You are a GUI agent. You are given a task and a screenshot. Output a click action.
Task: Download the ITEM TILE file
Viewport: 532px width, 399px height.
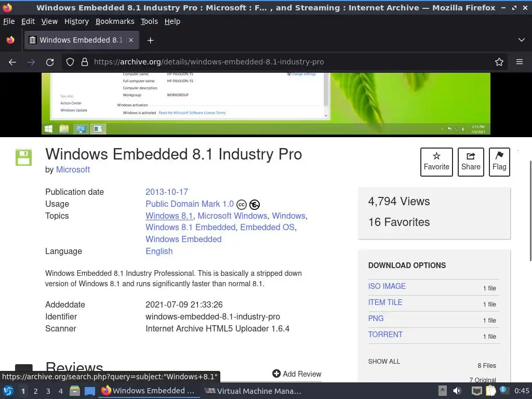[385, 302]
